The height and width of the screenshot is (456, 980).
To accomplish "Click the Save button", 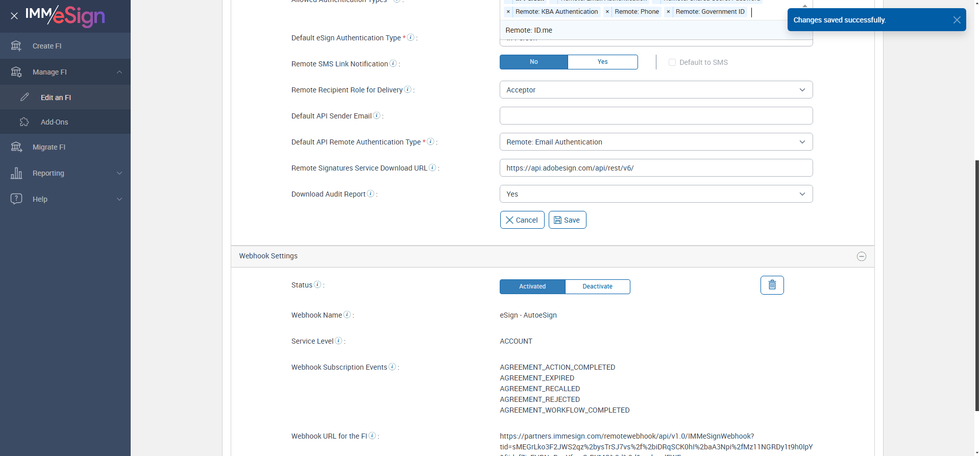I will pos(567,220).
